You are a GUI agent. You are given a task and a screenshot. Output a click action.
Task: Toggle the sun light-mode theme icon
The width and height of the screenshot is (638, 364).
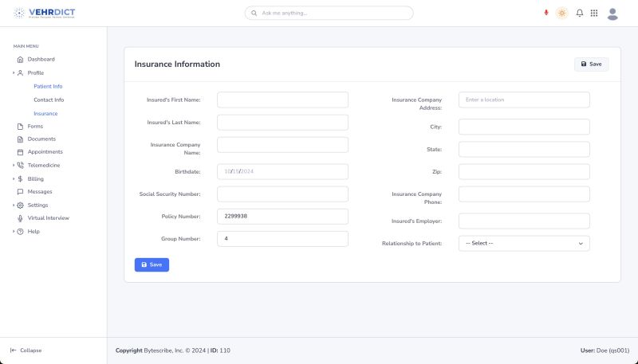tap(562, 14)
